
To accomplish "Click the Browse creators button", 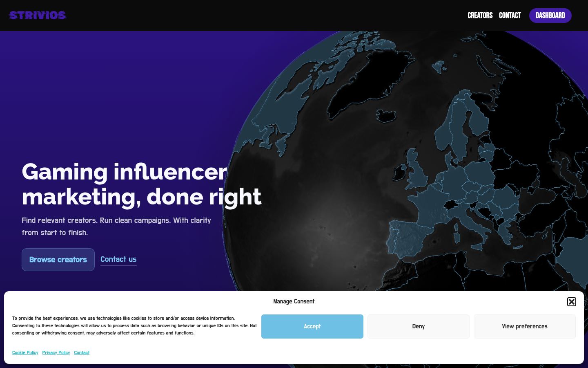I will (58, 260).
